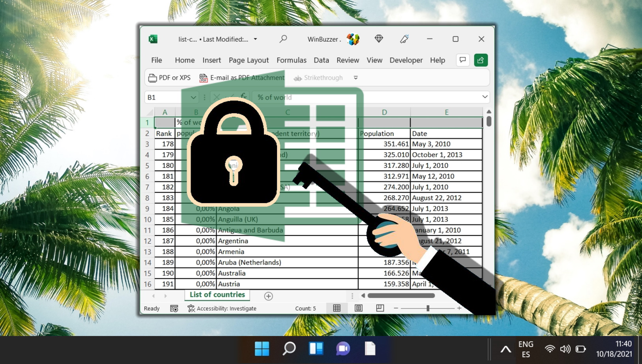The height and width of the screenshot is (364, 642).
Task: Switch to Normal view icon
Action: pos(337,308)
